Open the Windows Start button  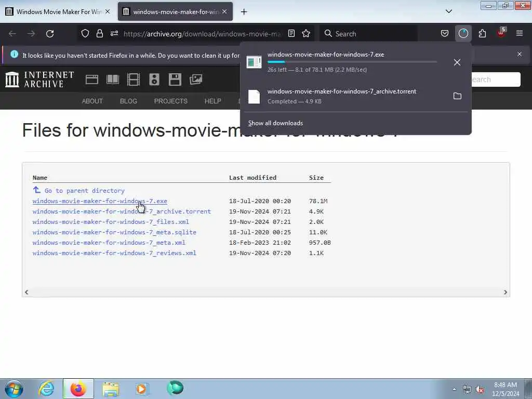tap(14, 389)
